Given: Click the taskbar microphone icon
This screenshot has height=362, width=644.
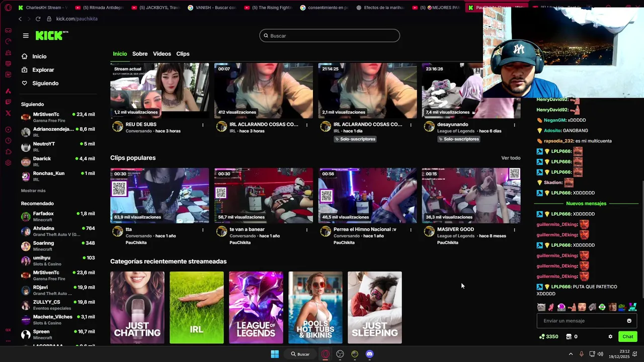Looking at the screenshot, I should click(582, 354).
